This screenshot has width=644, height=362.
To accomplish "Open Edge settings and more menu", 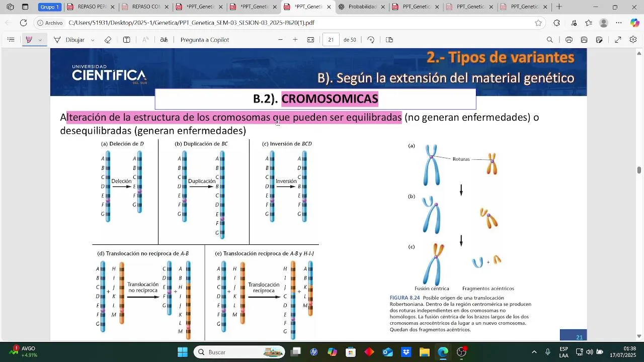I will [619, 23].
